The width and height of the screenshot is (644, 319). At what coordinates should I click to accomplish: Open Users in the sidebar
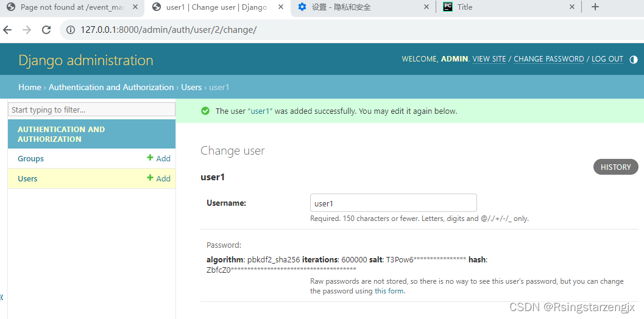pos(27,178)
